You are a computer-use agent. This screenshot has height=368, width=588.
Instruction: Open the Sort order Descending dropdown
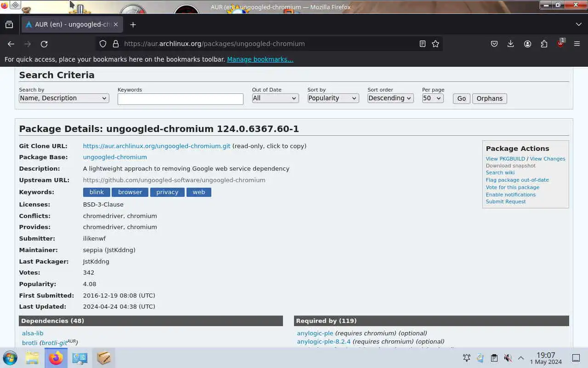coord(390,98)
